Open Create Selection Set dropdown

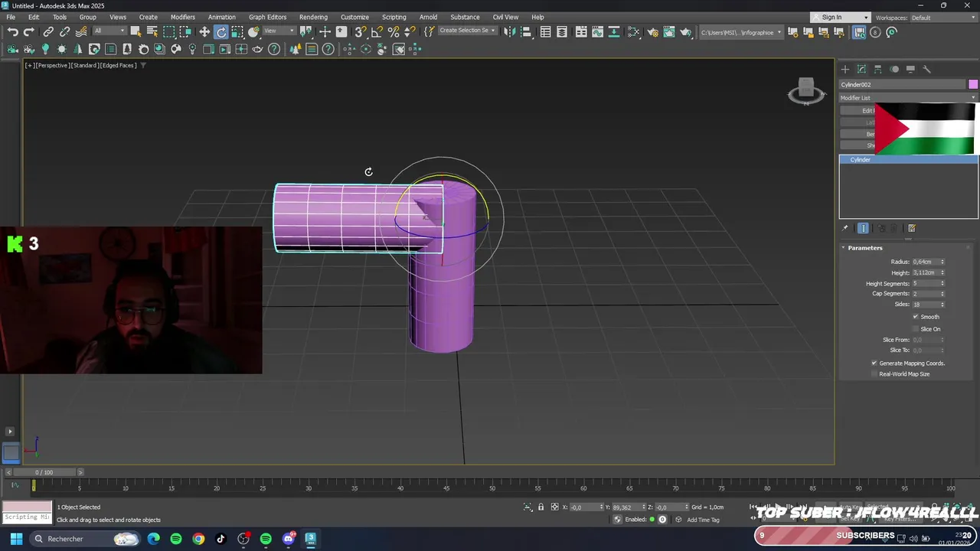[468, 31]
